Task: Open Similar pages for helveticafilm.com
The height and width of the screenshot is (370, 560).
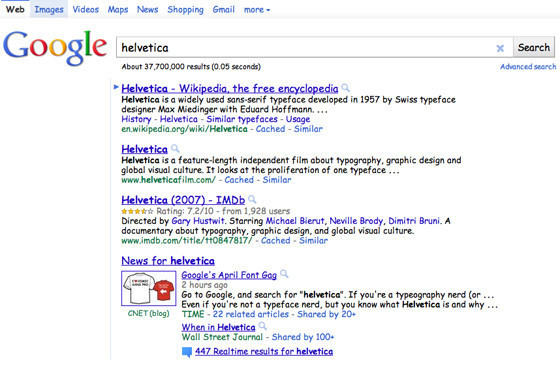Action: click(x=277, y=180)
